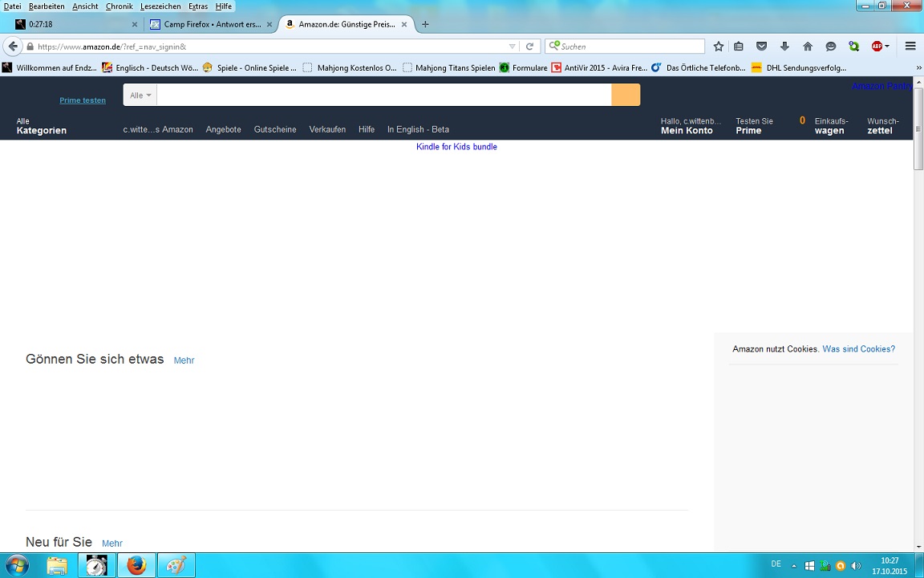
Task: Open the URL bar history dropdown arrow
Action: [x=512, y=46]
